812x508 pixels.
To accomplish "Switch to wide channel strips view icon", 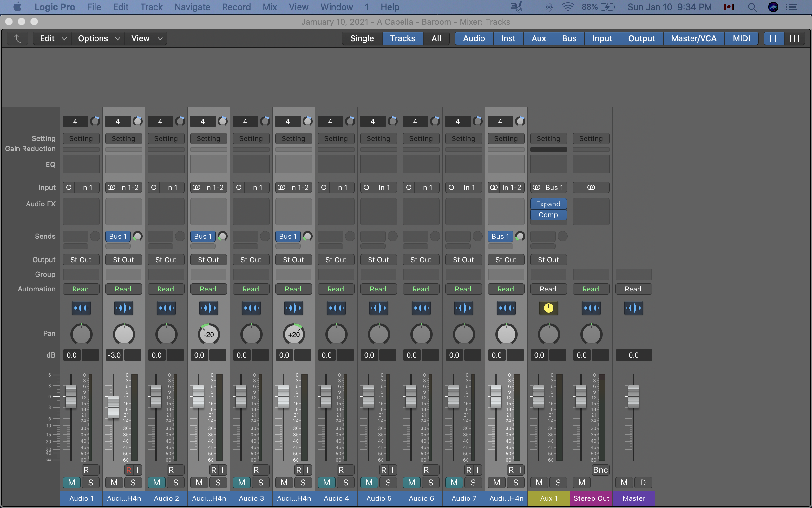I will point(794,38).
